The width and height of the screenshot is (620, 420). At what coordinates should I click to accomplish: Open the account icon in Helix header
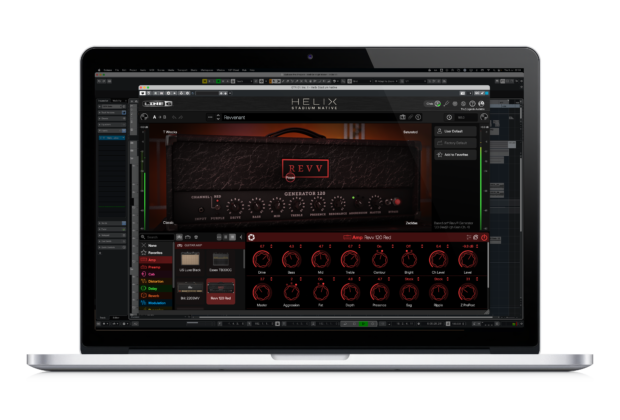(x=481, y=104)
